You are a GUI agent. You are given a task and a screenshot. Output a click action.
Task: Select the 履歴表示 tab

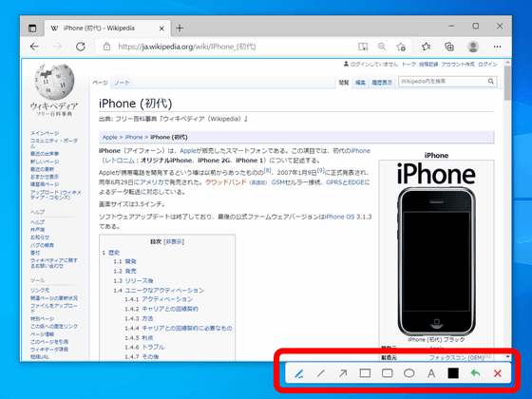pyautogui.click(x=382, y=83)
